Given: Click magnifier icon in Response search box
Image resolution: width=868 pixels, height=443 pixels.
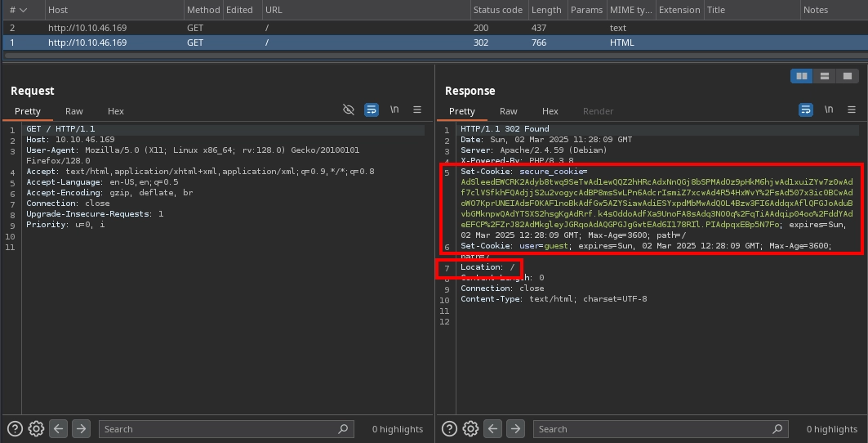Looking at the screenshot, I should pyautogui.click(x=777, y=428).
